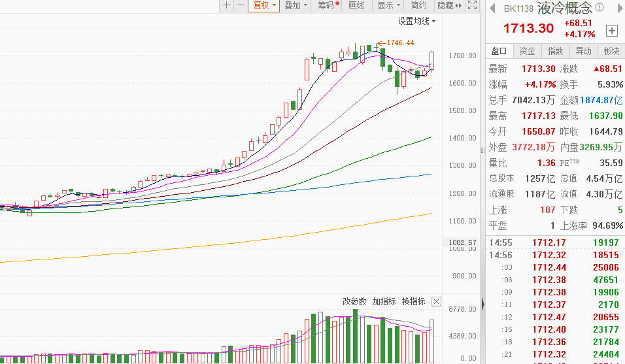Click 上涨 count 107
This screenshot has height=364, width=625.
(x=548, y=210)
